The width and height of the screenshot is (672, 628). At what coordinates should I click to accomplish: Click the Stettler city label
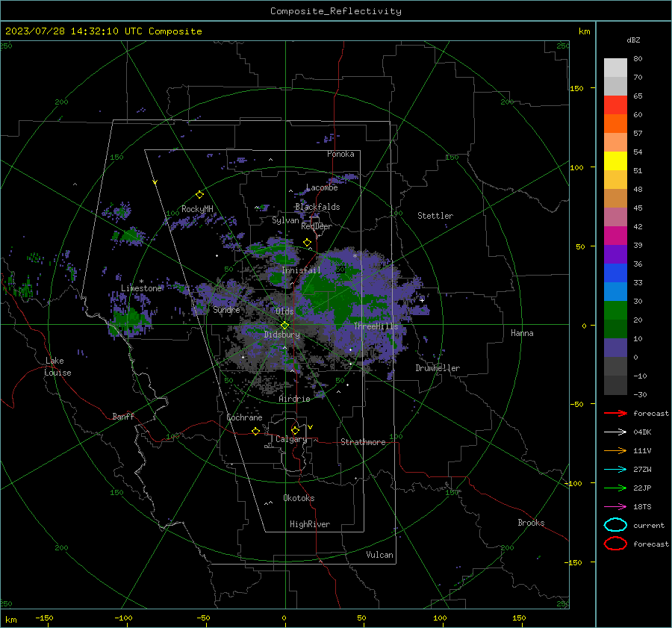[435, 216]
